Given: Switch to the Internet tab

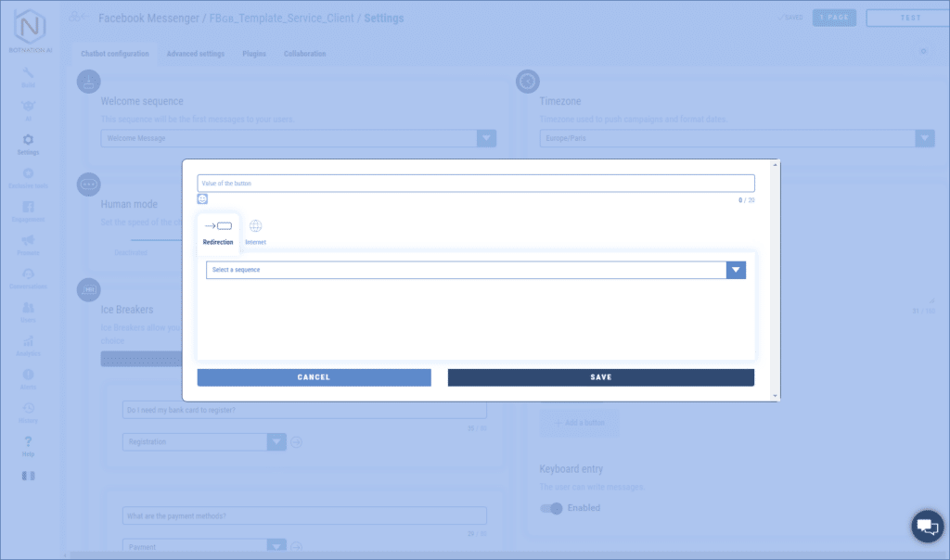Looking at the screenshot, I should click(255, 232).
